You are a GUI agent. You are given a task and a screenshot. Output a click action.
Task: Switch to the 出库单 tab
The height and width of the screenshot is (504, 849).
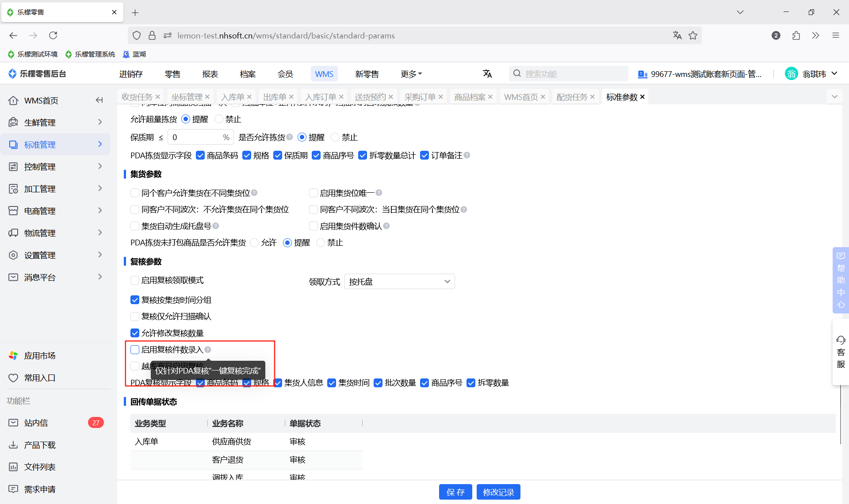[x=275, y=97]
